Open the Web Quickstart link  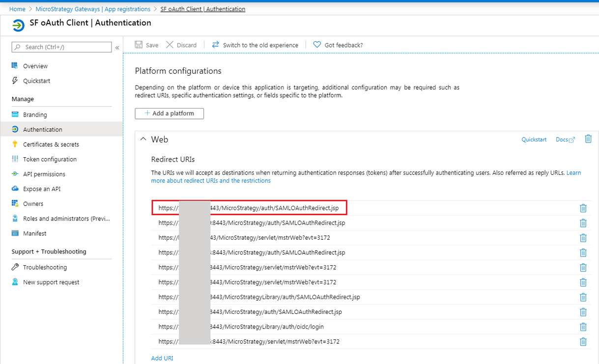tap(534, 140)
